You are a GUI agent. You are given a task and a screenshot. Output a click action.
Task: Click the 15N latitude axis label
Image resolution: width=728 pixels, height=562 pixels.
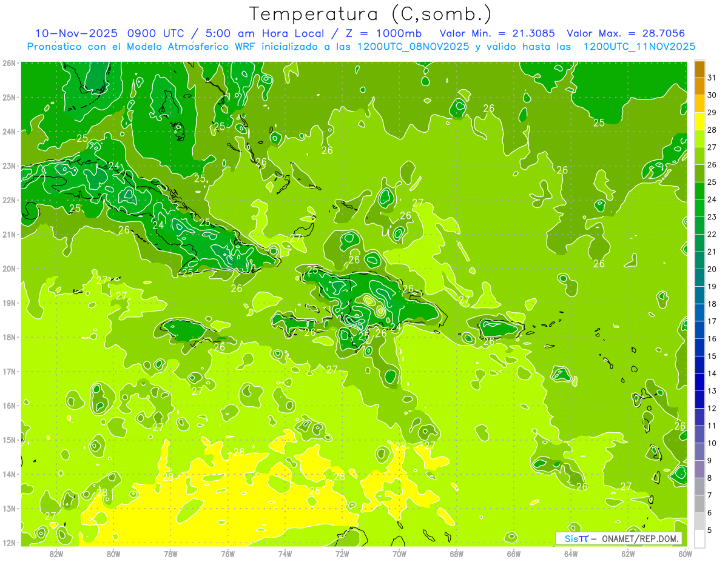point(8,440)
